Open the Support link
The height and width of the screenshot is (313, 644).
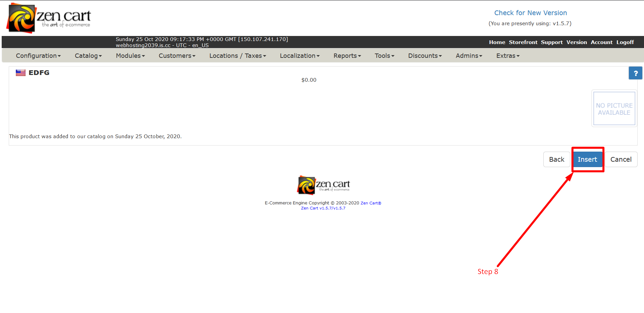tap(552, 42)
